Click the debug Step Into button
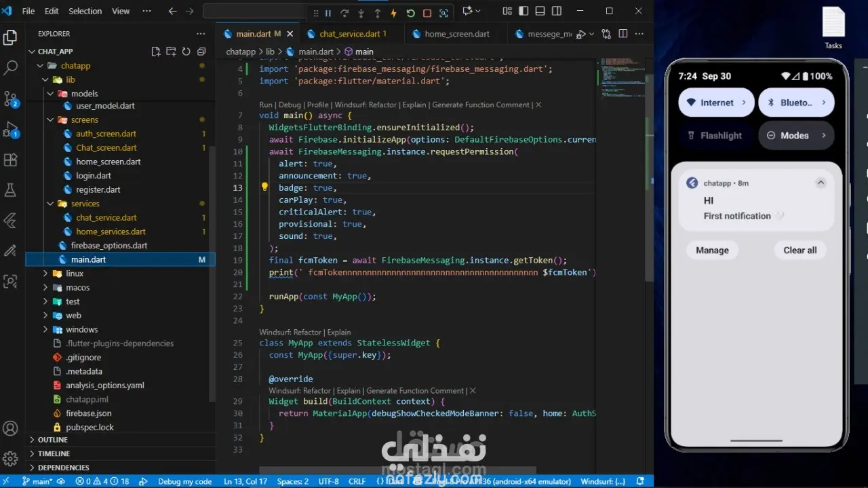The width and height of the screenshot is (868, 488). 361,13
